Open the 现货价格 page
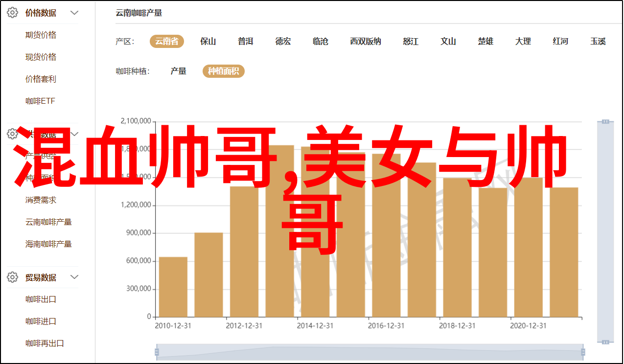 point(41,57)
